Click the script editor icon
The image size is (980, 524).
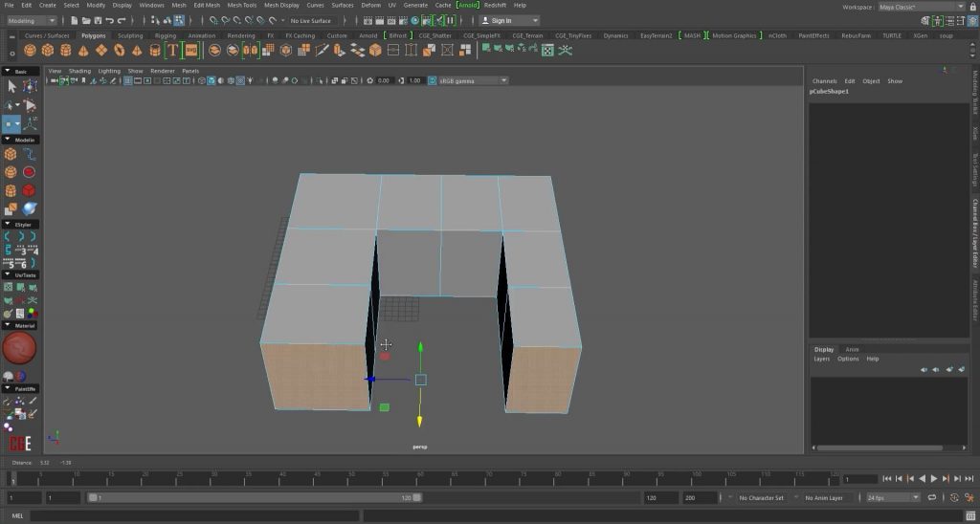[969, 516]
